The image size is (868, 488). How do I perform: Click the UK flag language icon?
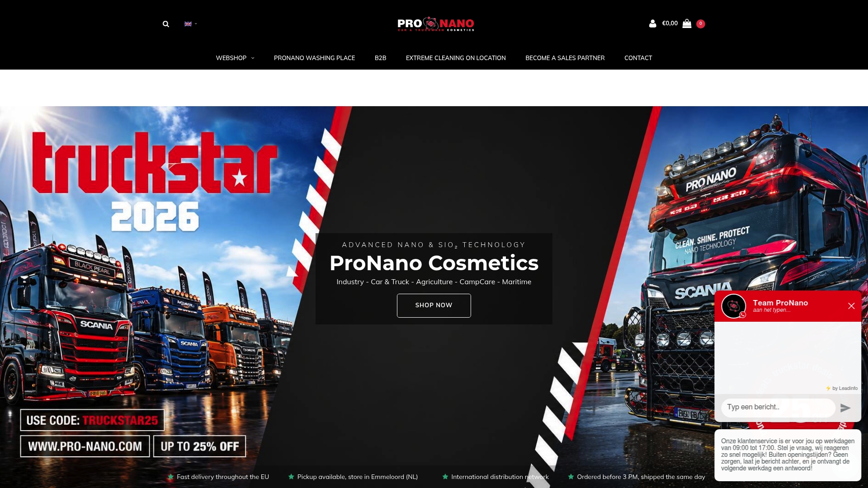(188, 24)
